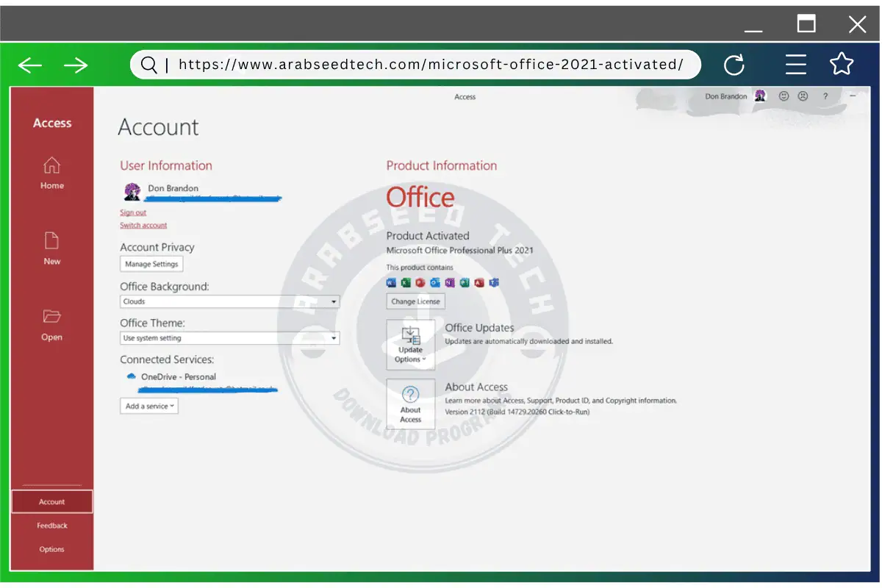
Task: Open Help with the question mark icon
Action: [x=825, y=96]
